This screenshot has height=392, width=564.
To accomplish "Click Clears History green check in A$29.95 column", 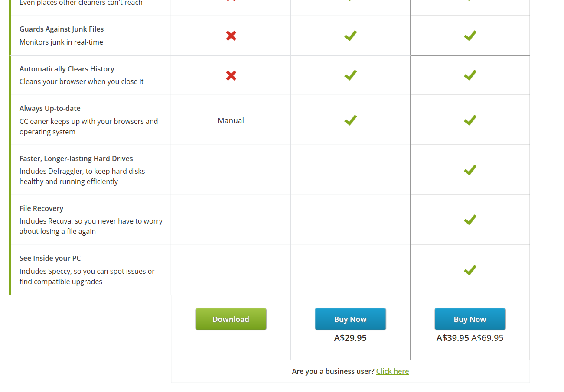I will 350,75.
